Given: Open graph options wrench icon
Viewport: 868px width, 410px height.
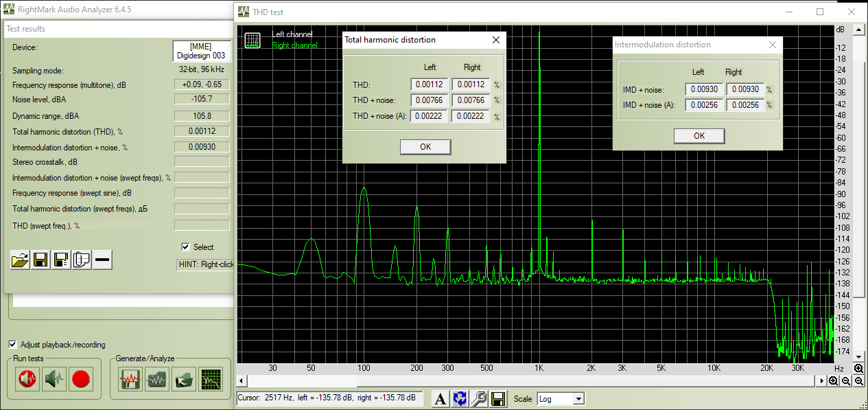Looking at the screenshot, I should [x=479, y=398].
